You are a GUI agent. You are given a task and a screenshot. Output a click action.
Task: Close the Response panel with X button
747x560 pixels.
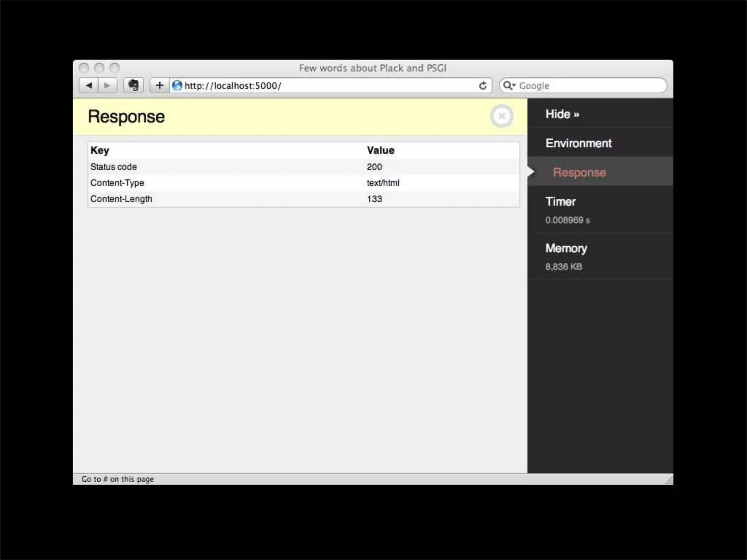(x=502, y=116)
